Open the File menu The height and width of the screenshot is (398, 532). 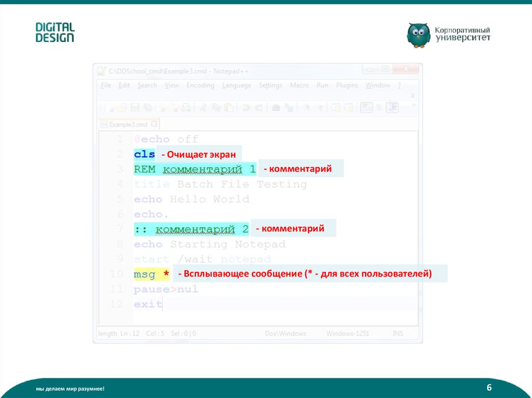106,85
